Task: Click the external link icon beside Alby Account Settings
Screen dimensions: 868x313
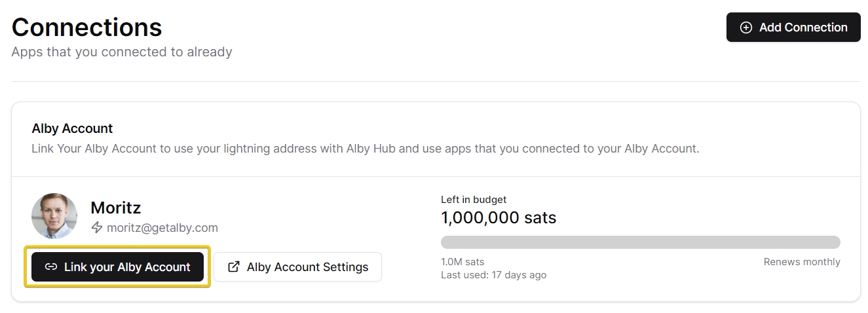Action: point(233,267)
